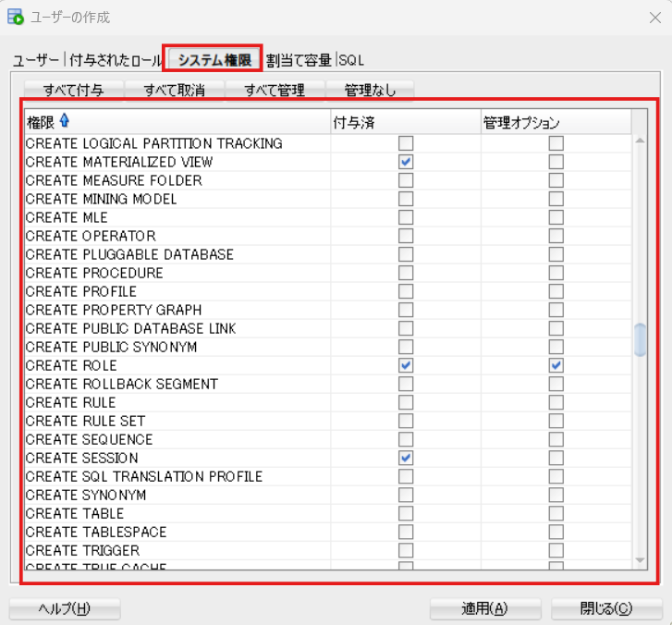672x625 pixels.
Task: Enable admin option for CREATE SEQUENCE
Action: point(556,439)
